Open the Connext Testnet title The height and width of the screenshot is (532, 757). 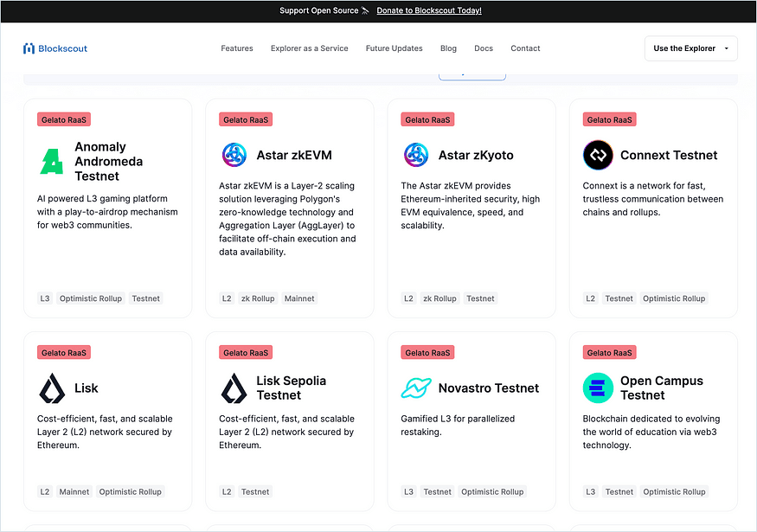point(669,155)
